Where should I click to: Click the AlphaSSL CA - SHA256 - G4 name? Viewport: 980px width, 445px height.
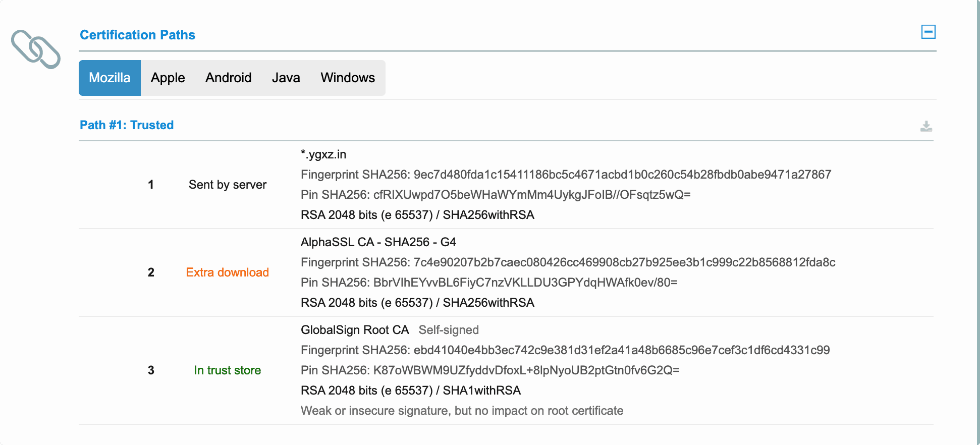coord(378,242)
